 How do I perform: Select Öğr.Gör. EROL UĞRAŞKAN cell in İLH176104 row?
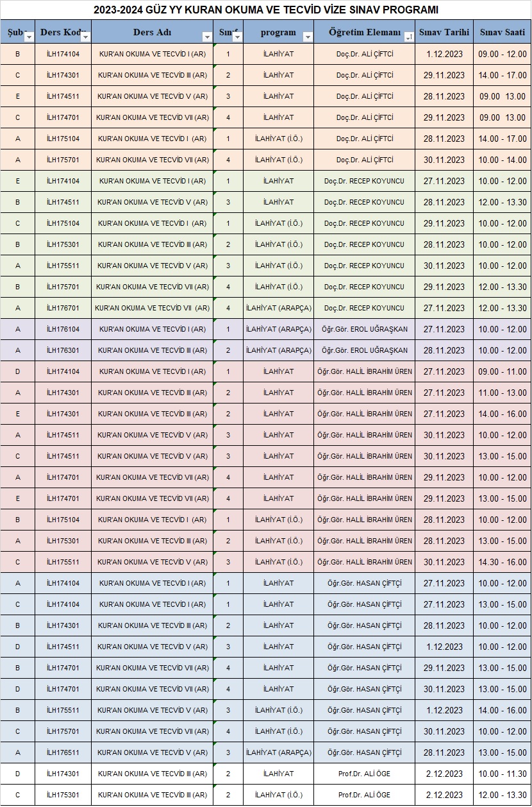click(x=364, y=329)
